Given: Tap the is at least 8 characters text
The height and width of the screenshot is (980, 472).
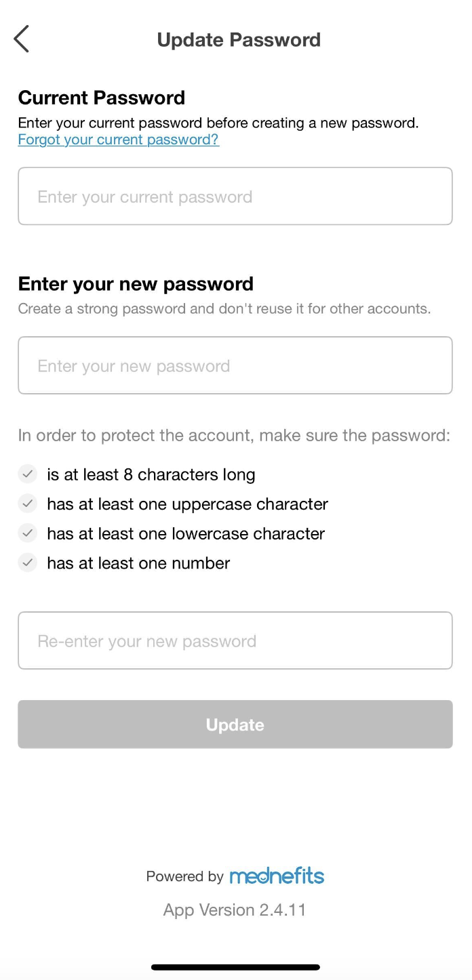Looking at the screenshot, I should pyautogui.click(x=151, y=474).
